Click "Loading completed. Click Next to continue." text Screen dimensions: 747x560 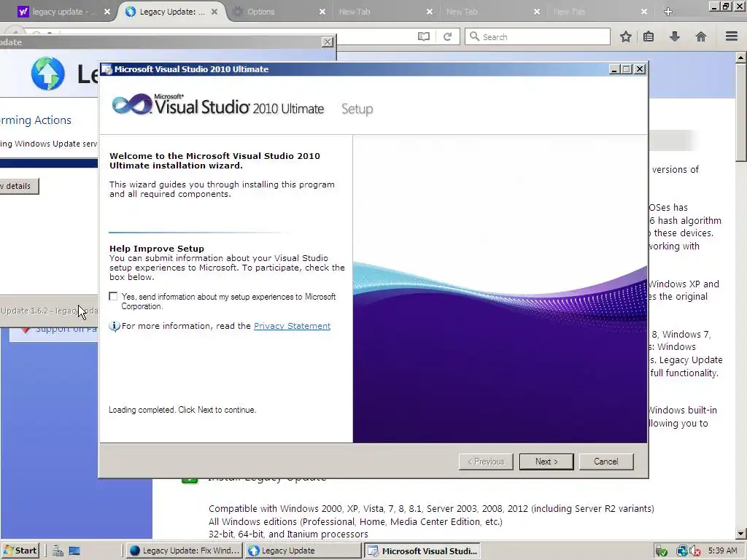(x=182, y=410)
